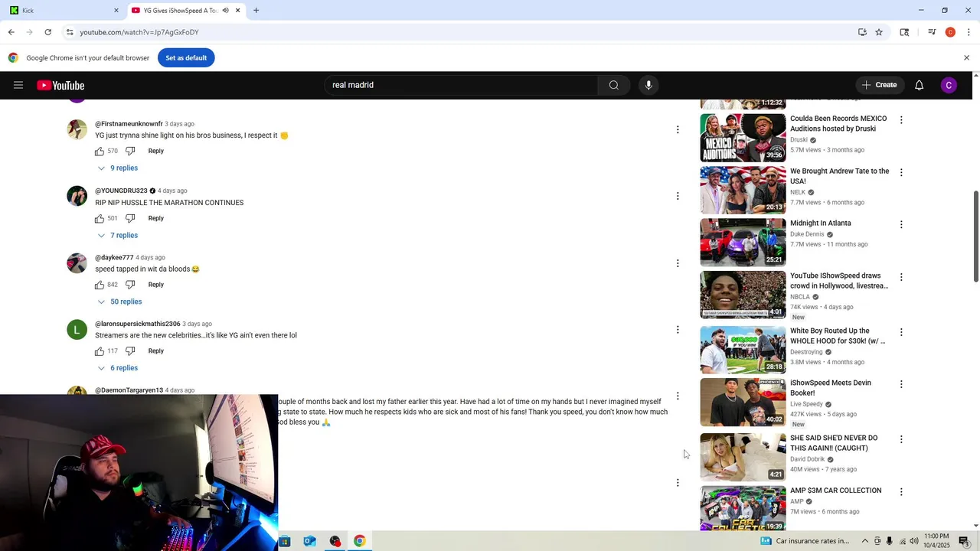Open Chrome from the Windows taskbar

pos(359,541)
